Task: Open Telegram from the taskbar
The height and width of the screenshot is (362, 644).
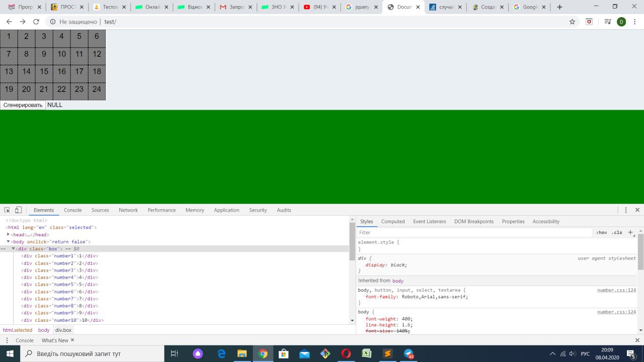Action: (x=409, y=353)
